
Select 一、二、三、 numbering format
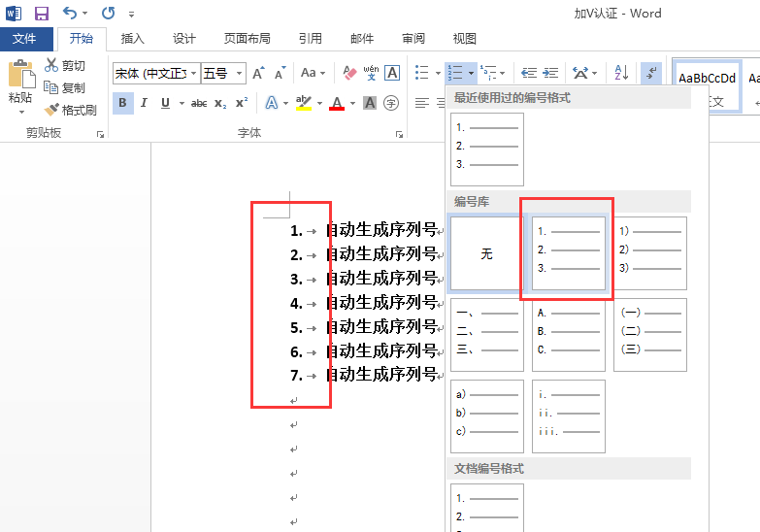pyautogui.click(x=487, y=335)
